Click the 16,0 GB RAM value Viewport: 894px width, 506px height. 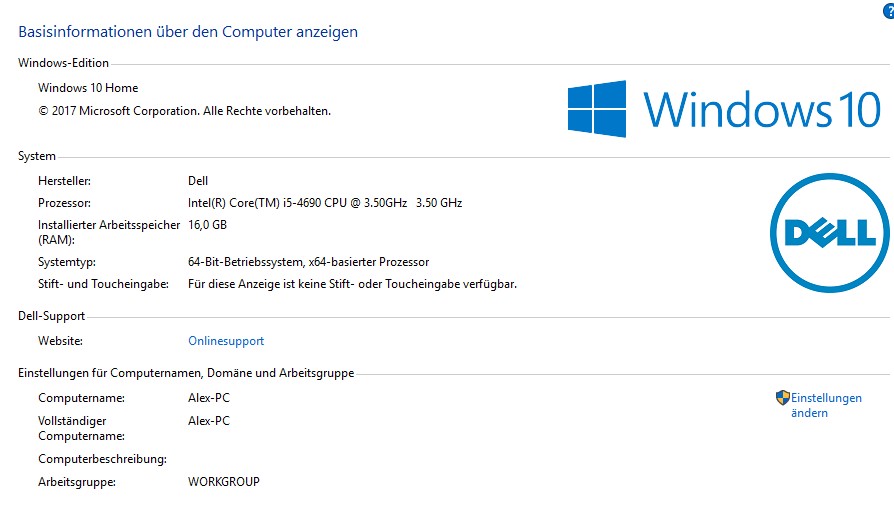pos(207,224)
